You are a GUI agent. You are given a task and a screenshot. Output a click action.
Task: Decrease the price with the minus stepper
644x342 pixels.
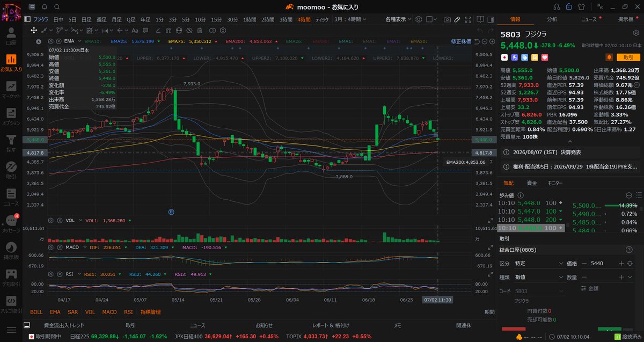coord(584,264)
